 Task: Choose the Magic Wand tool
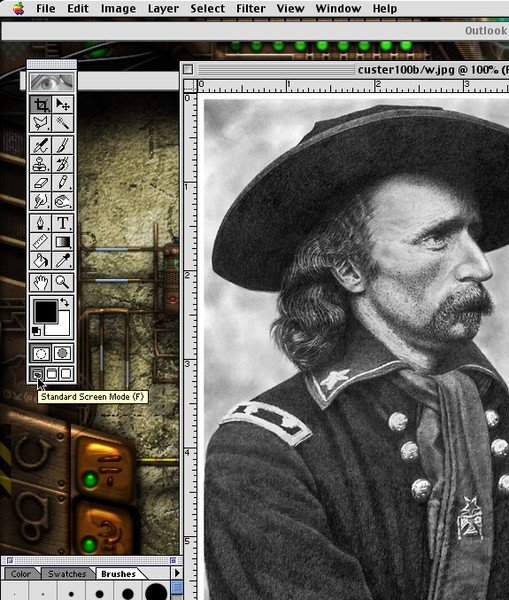63,123
